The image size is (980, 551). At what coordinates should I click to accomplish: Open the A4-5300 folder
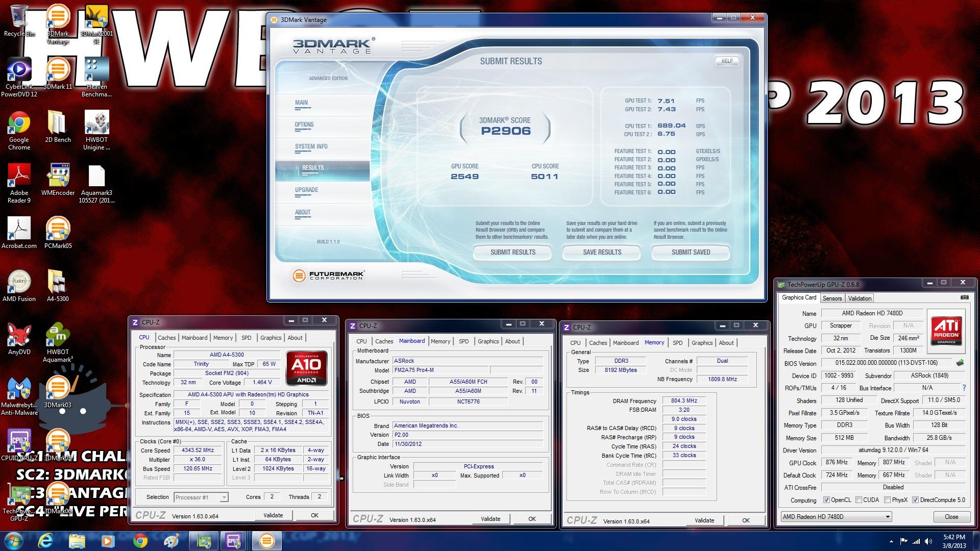click(x=58, y=285)
